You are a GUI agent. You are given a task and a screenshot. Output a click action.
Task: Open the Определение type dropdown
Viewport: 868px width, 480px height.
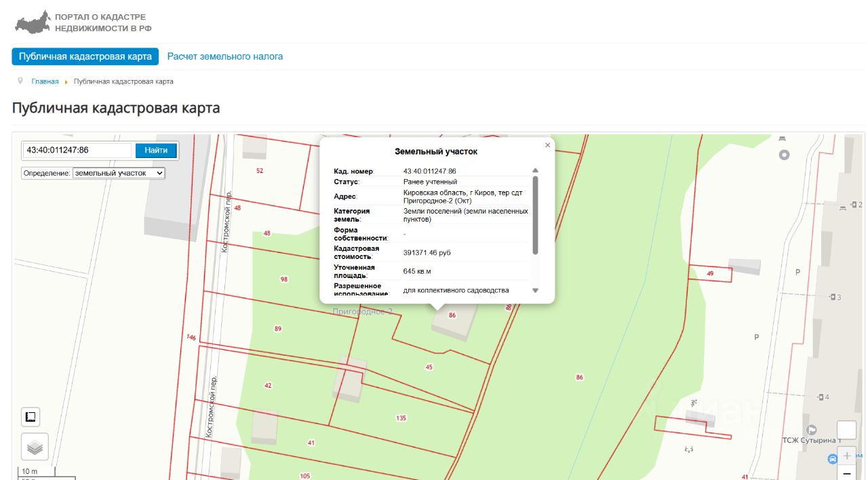[119, 173]
